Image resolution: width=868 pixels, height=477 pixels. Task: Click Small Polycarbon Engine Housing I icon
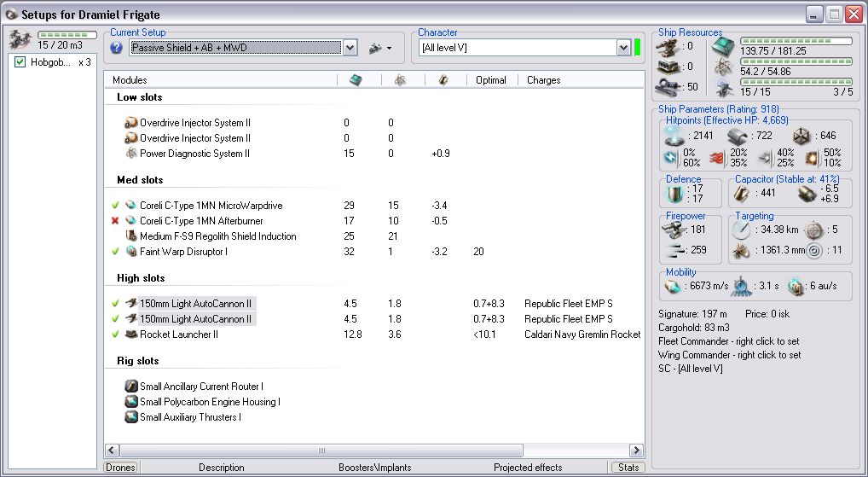[130, 402]
